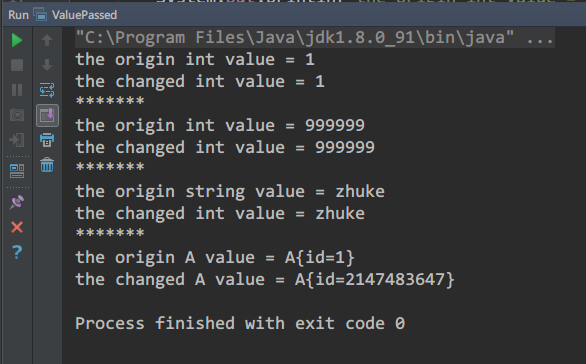Open the Restore Layout icon
Viewport: 586px width, 364px height.
tap(17, 171)
